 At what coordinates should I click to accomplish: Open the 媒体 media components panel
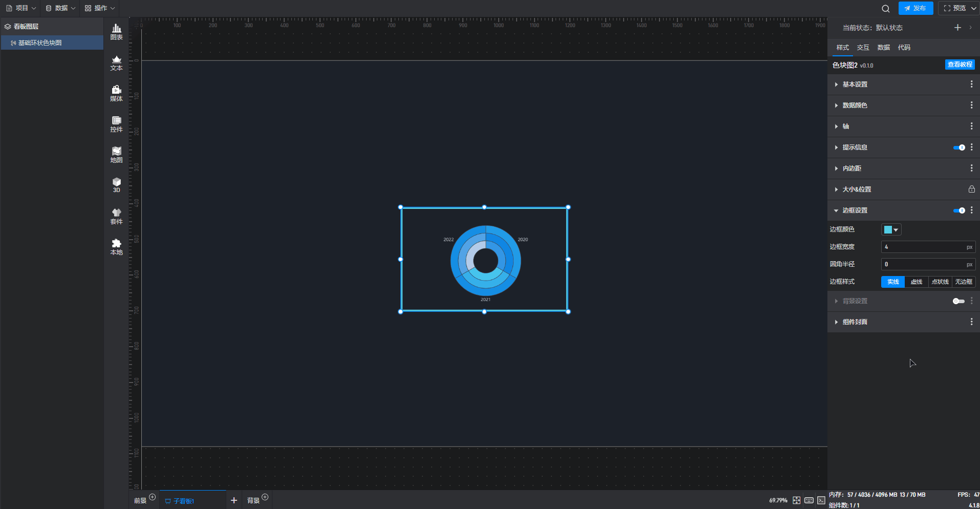point(116,94)
